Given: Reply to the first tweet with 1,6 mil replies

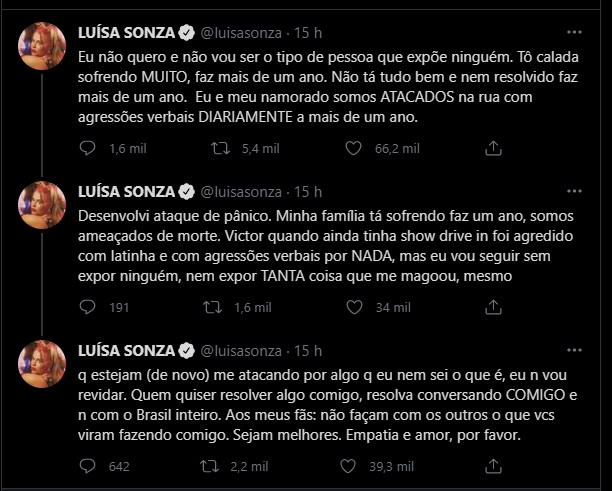Looking at the screenshot, I should point(87,148).
